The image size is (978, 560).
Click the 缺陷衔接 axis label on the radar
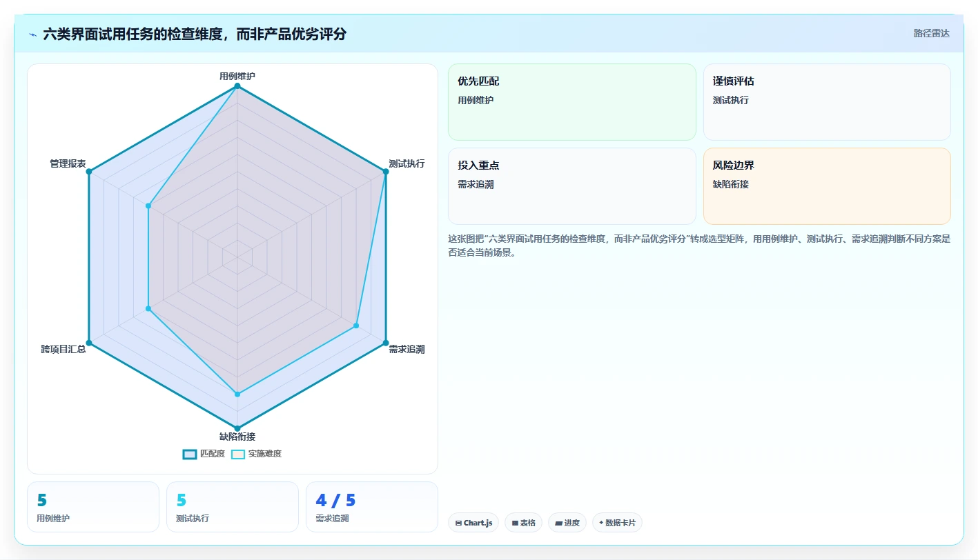(x=237, y=437)
